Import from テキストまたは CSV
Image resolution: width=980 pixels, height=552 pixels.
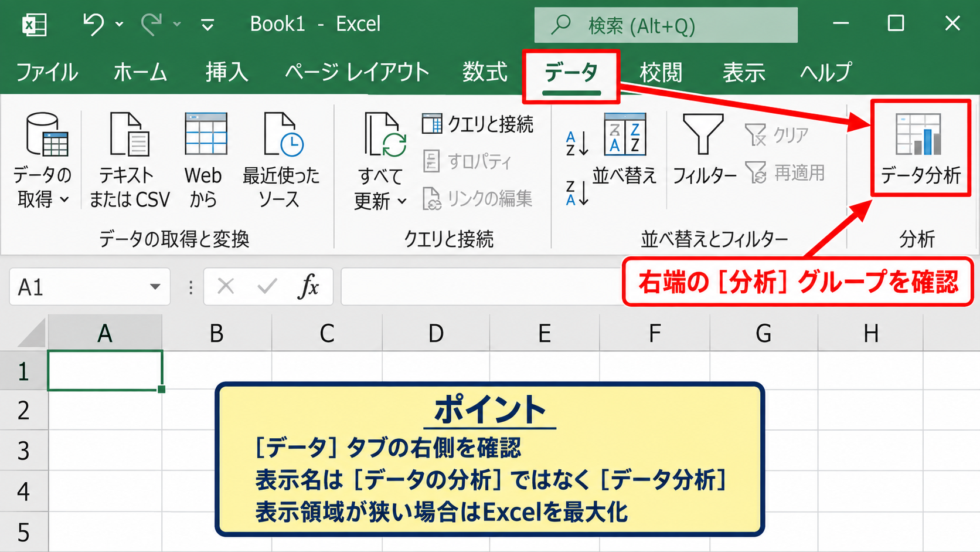click(130, 161)
